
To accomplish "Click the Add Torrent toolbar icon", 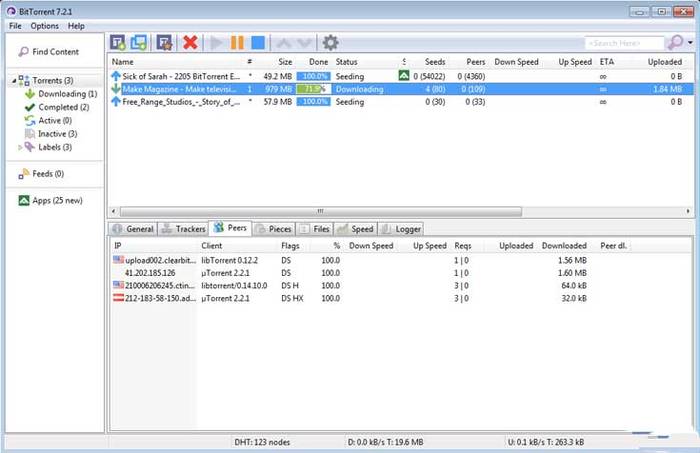I will tap(118, 43).
